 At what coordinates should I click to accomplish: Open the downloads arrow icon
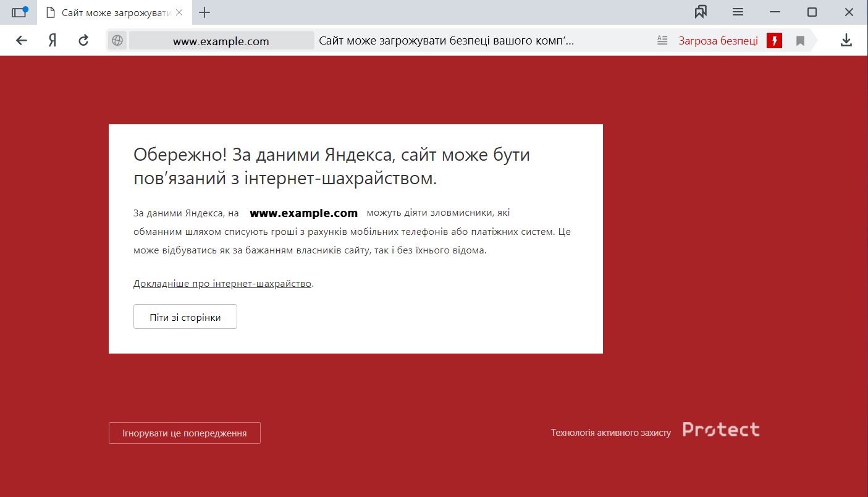pyautogui.click(x=846, y=41)
